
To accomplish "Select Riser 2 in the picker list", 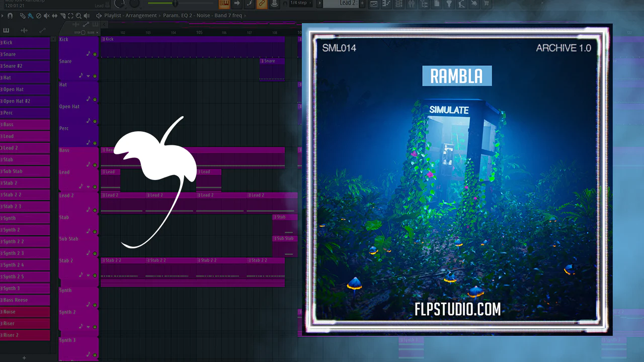I will 25,335.
